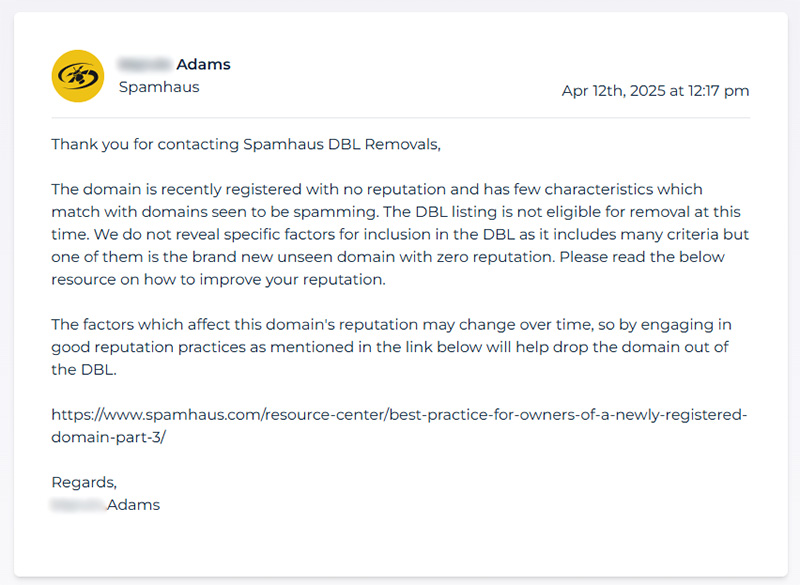800x585 pixels.
Task: Click the blurred first name in header
Action: [x=144, y=64]
